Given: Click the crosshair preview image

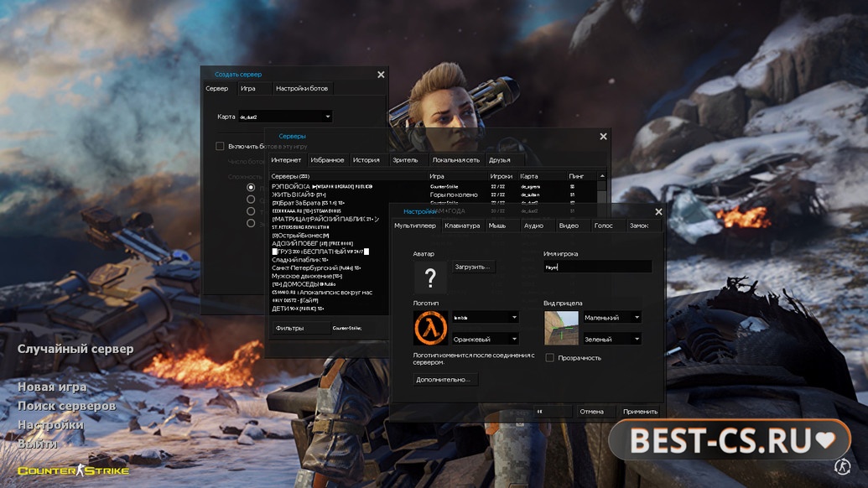Looking at the screenshot, I should pos(561,328).
